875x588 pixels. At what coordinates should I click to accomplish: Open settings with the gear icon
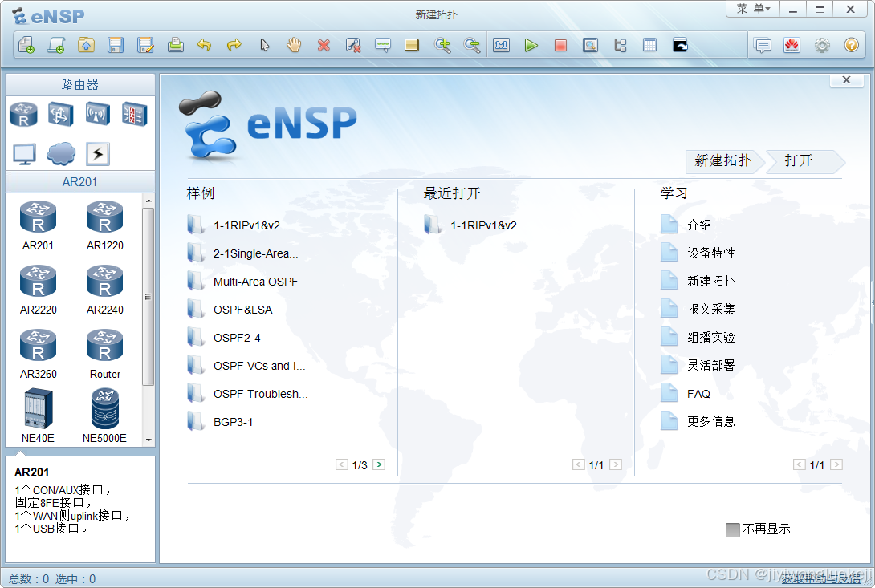[822, 45]
